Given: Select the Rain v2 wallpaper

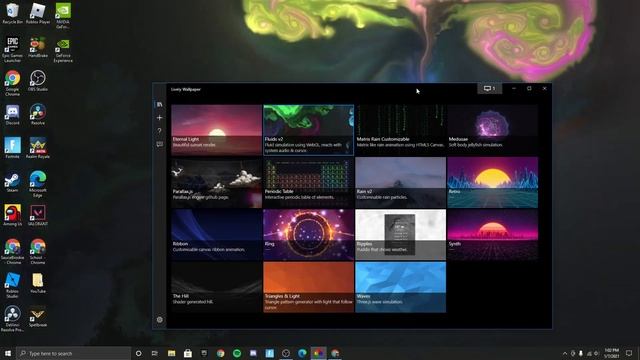Looking at the screenshot, I should pyautogui.click(x=400, y=182).
